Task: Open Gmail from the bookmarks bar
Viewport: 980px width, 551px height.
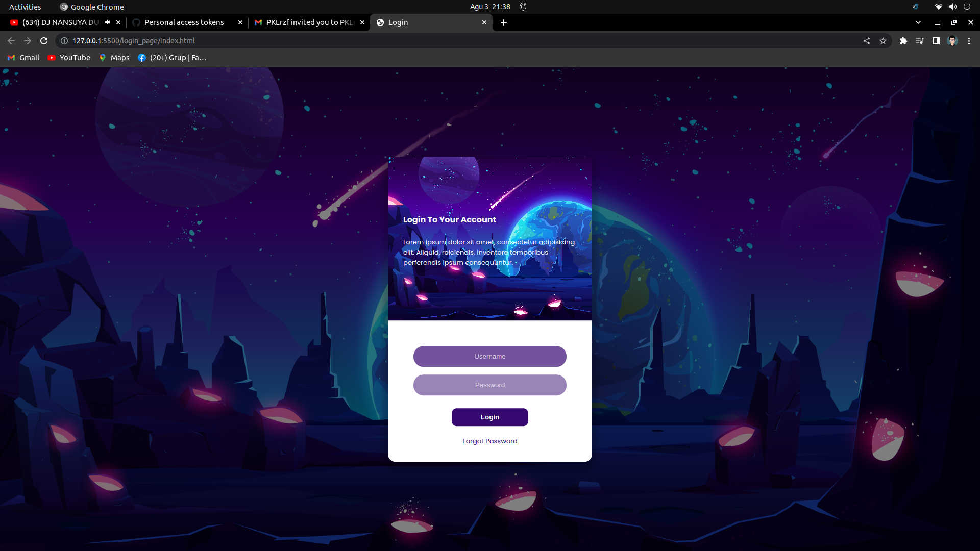Action: click(22, 58)
